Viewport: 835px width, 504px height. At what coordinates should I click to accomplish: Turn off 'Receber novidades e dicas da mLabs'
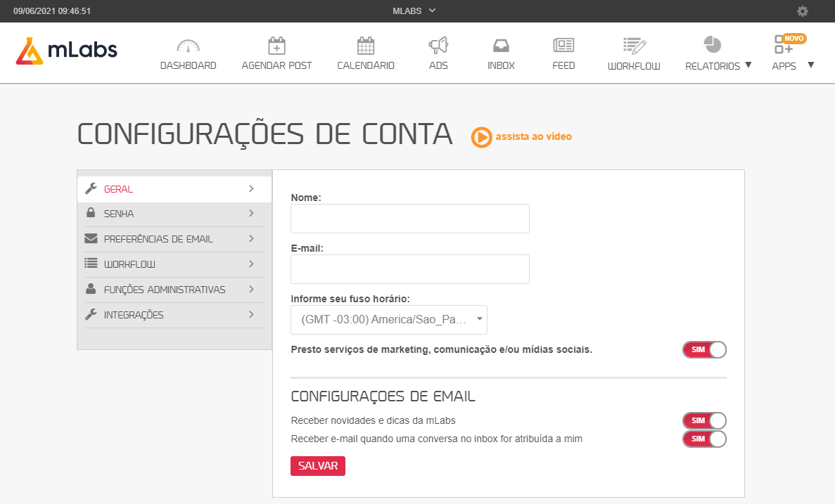click(704, 420)
